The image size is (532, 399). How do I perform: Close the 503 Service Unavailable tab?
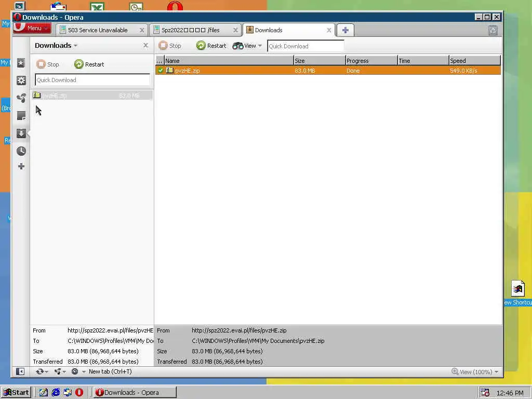pyautogui.click(x=142, y=30)
